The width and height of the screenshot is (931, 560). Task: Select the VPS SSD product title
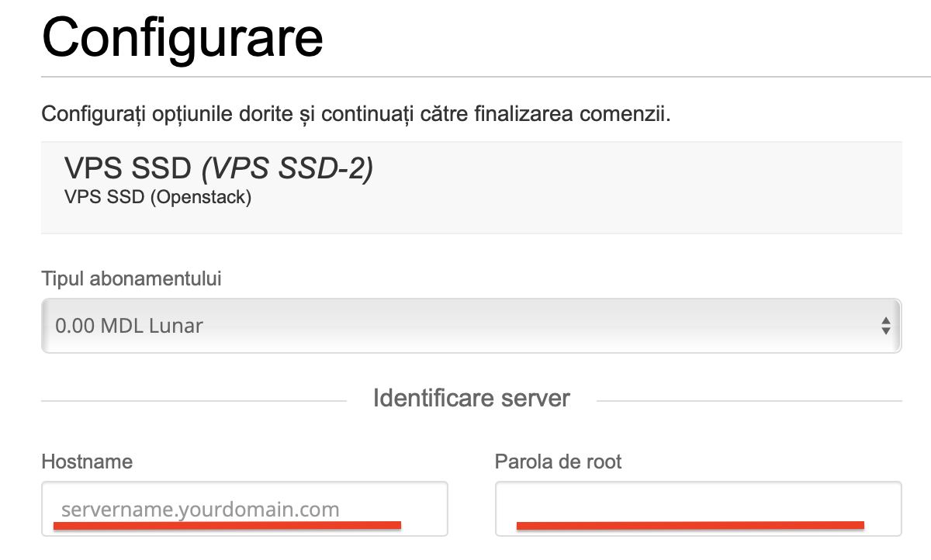point(129,168)
